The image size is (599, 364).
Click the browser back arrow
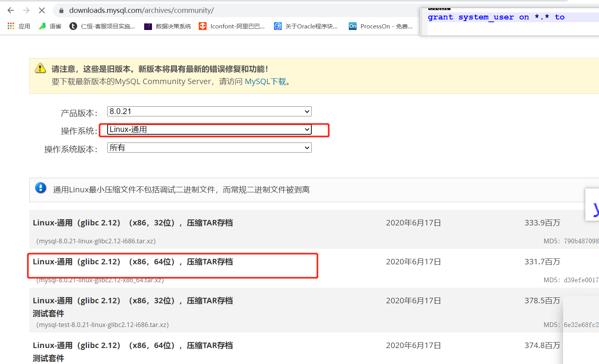pos(11,11)
